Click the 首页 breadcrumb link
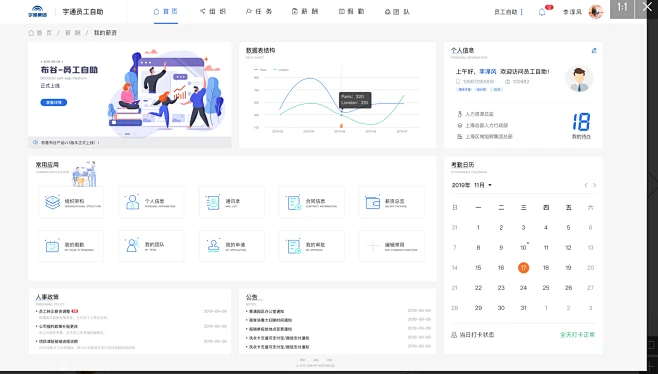 40,33
